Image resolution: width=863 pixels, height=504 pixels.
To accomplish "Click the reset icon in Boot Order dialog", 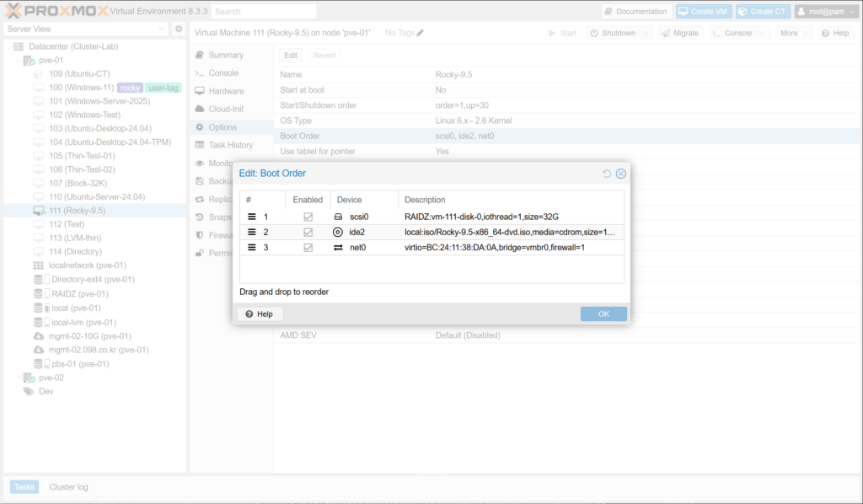I will pyautogui.click(x=607, y=174).
